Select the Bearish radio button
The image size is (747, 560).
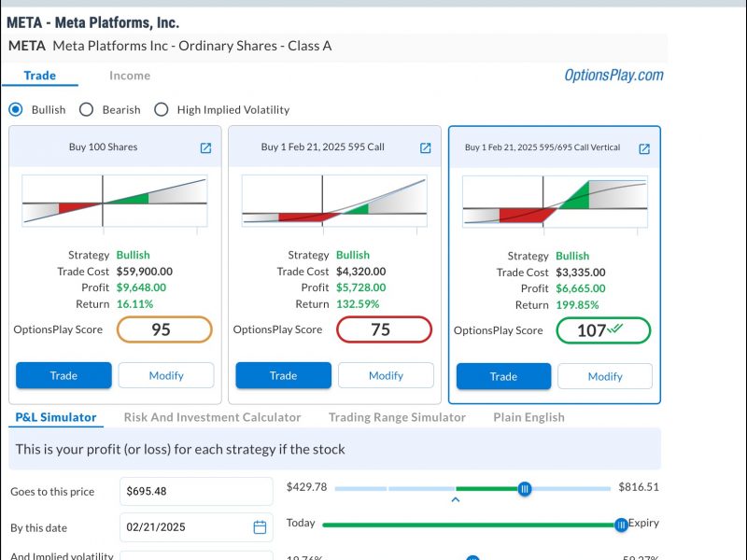tap(86, 109)
